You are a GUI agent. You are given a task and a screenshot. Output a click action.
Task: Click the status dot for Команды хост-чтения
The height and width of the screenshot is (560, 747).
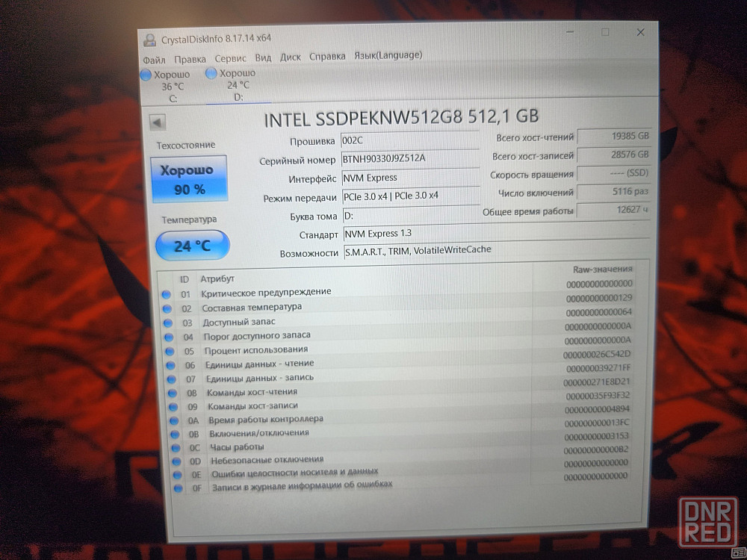[173, 393]
